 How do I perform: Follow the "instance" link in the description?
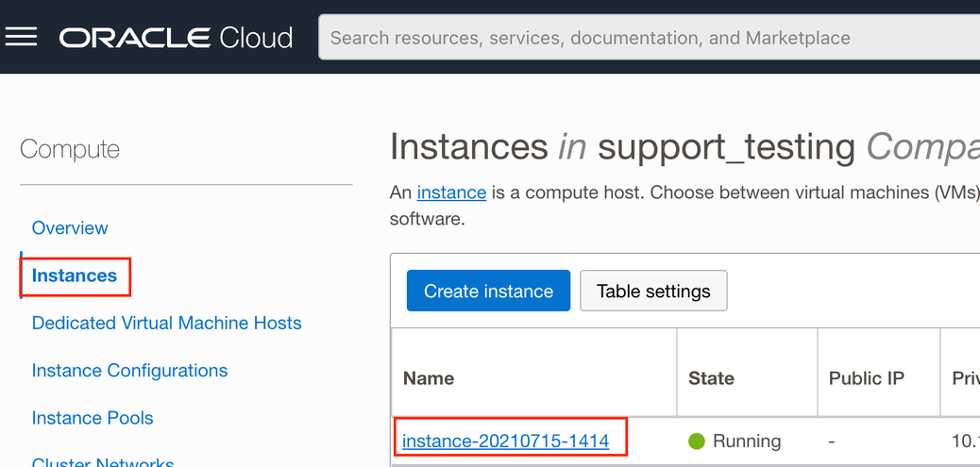(x=451, y=192)
